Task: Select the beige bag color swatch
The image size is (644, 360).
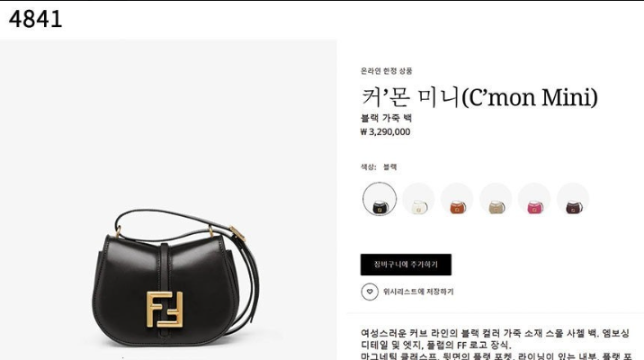Action: pos(496,199)
